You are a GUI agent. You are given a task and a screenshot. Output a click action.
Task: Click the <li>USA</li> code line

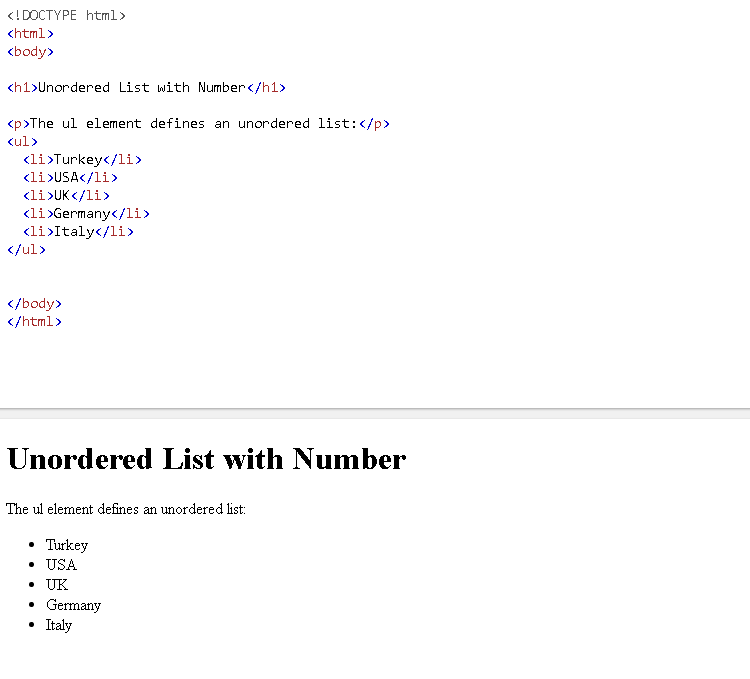click(x=70, y=178)
